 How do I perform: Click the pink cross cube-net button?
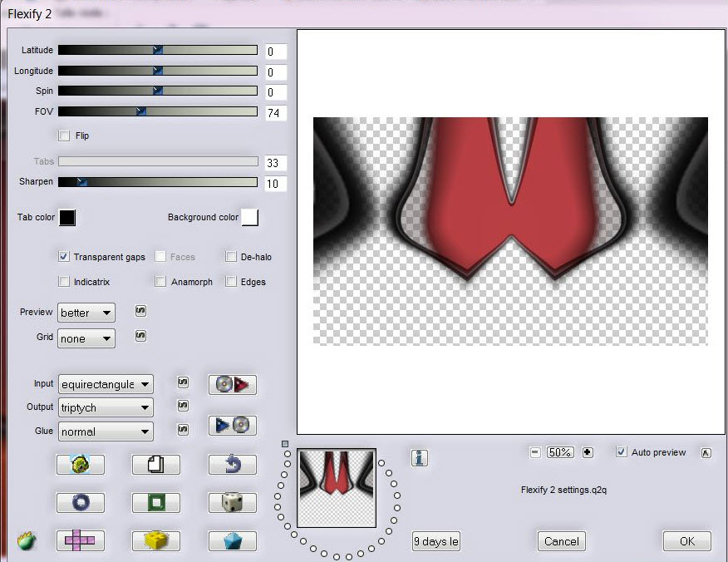[81, 540]
